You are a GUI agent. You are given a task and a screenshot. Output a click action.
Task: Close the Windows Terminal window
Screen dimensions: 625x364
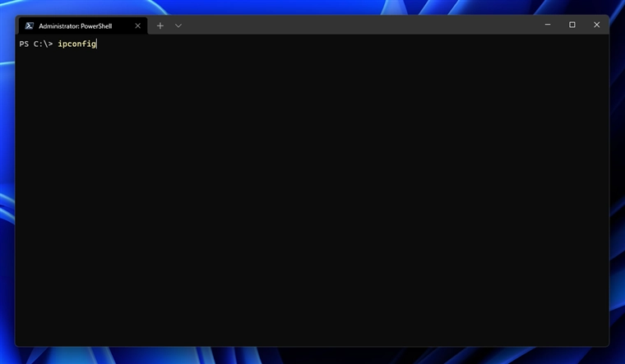596,25
